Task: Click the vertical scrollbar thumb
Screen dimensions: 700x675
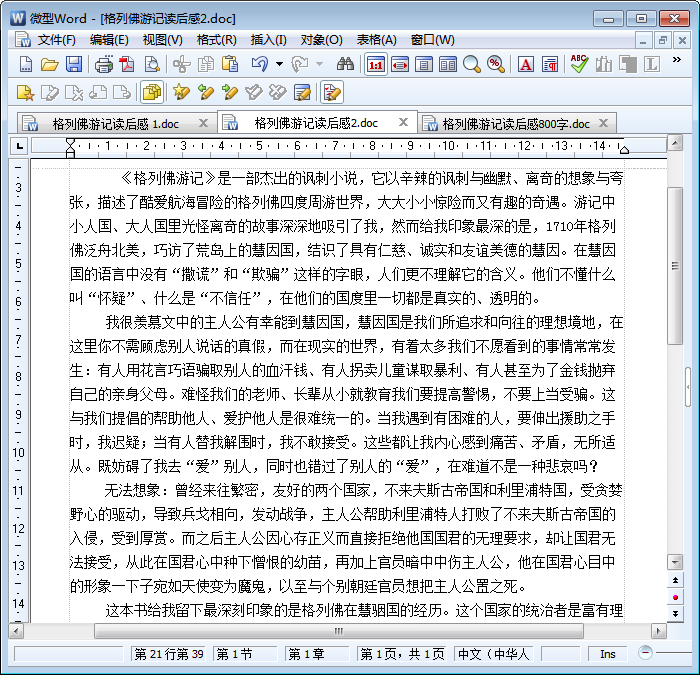Action: click(x=675, y=266)
